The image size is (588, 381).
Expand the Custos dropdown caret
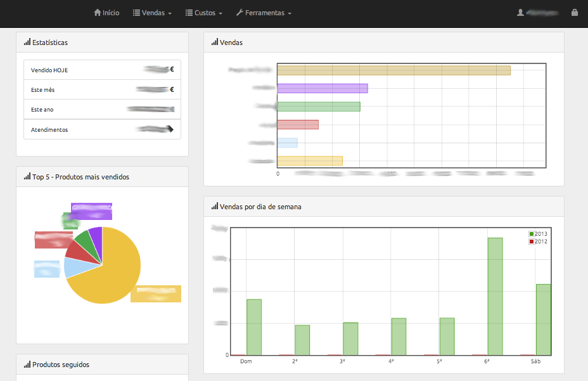(x=220, y=13)
